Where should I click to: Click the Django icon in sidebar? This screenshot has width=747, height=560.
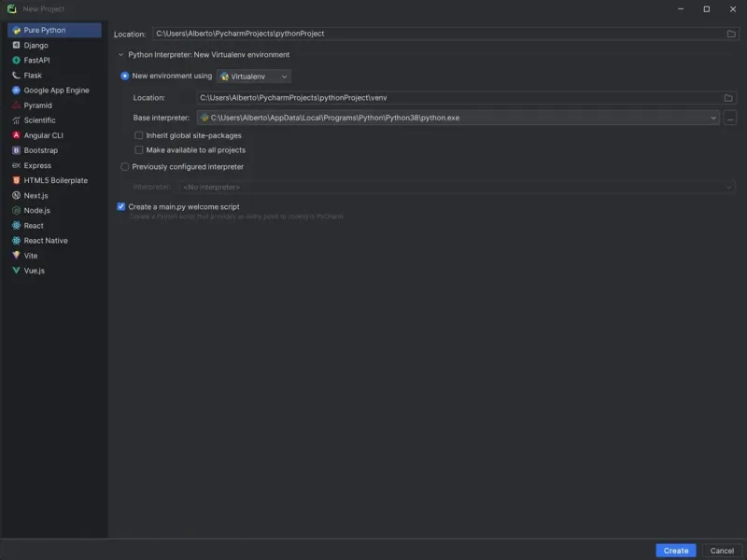click(16, 45)
